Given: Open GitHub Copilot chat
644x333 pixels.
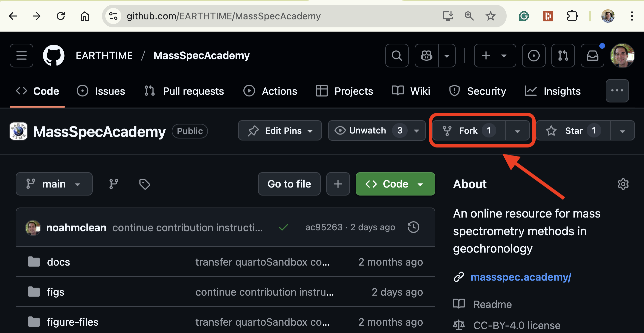Looking at the screenshot, I should [x=426, y=55].
